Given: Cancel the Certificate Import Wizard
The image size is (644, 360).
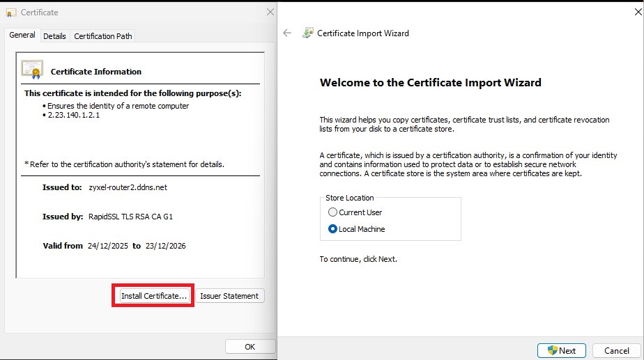Looking at the screenshot, I should coord(617,350).
